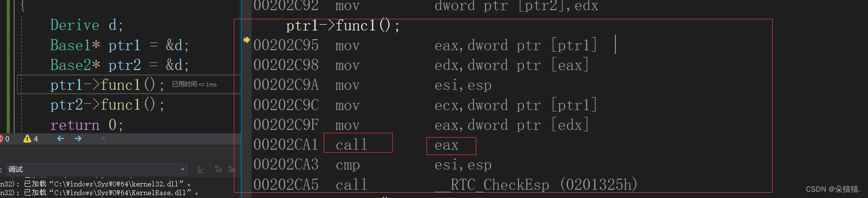Click the red error count icon
The height and width of the screenshot is (198, 868).
click(x=1, y=139)
